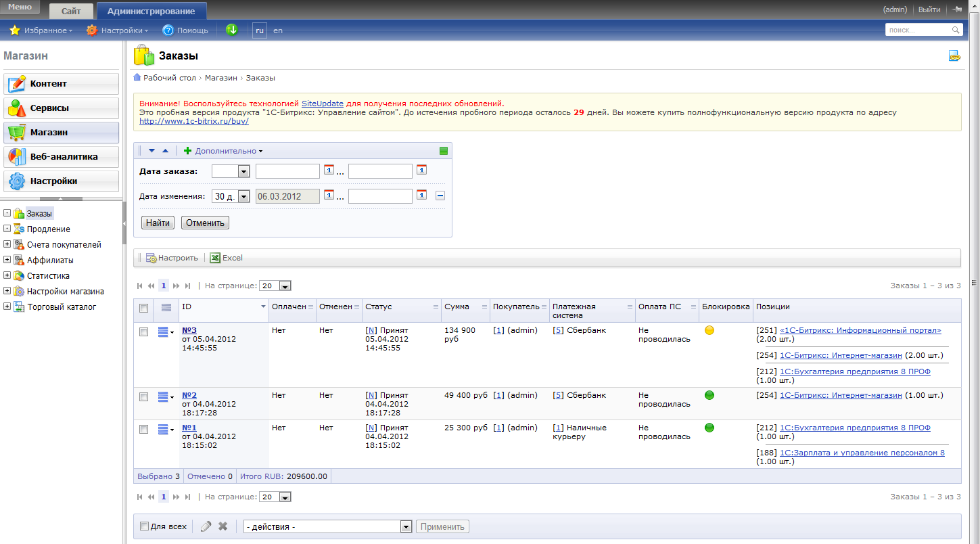Remove the modification date filter with minus icon

[440, 196]
